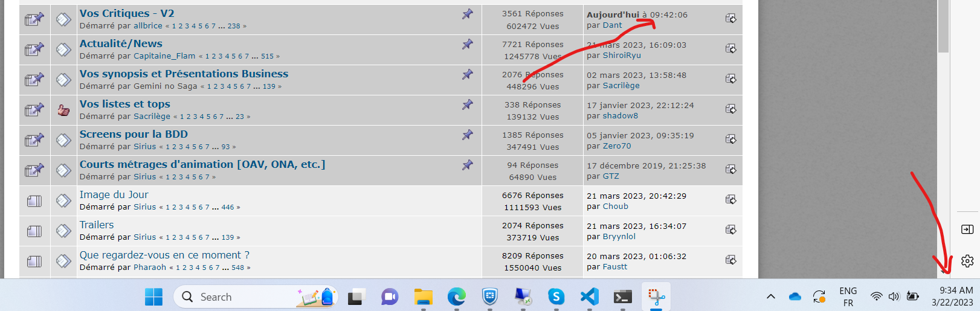Switch the ENG FR input language
This screenshot has height=311, width=980.
[848, 297]
